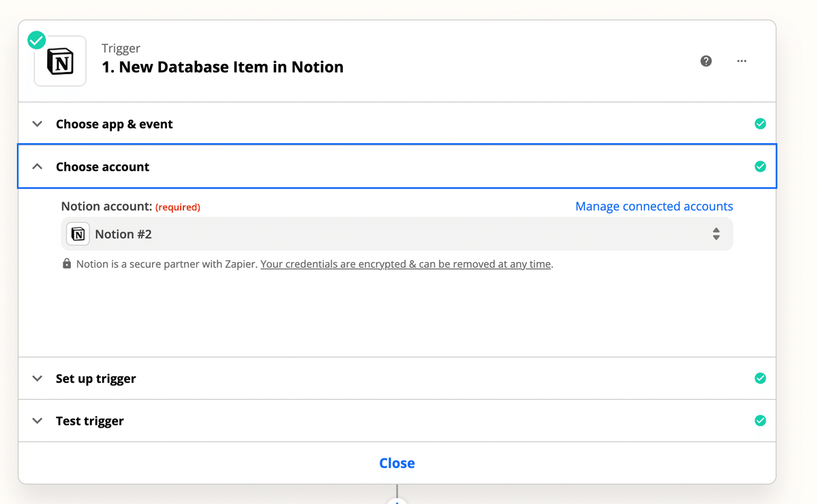Click green checkmark beside Test trigger
Viewport: 818px width, 504px height.
click(x=760, y=421)
